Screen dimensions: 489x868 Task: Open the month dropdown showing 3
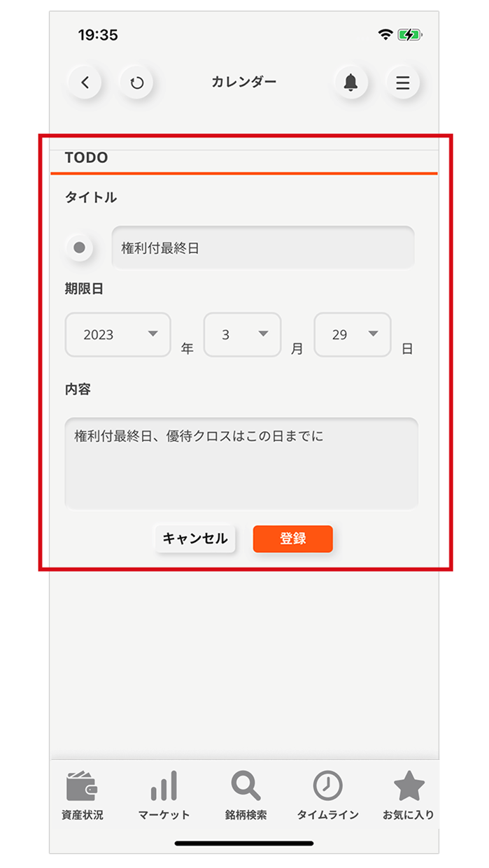242,334
